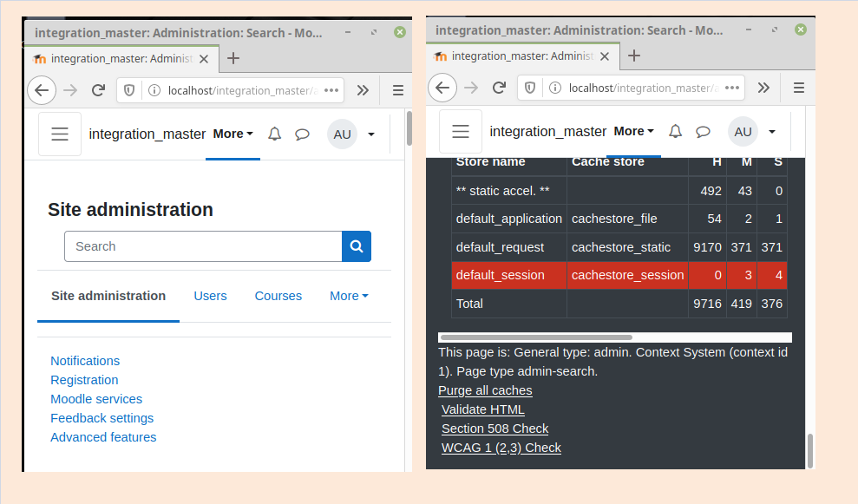
Task: Go back in right browser window
Action: pos(442,88)
